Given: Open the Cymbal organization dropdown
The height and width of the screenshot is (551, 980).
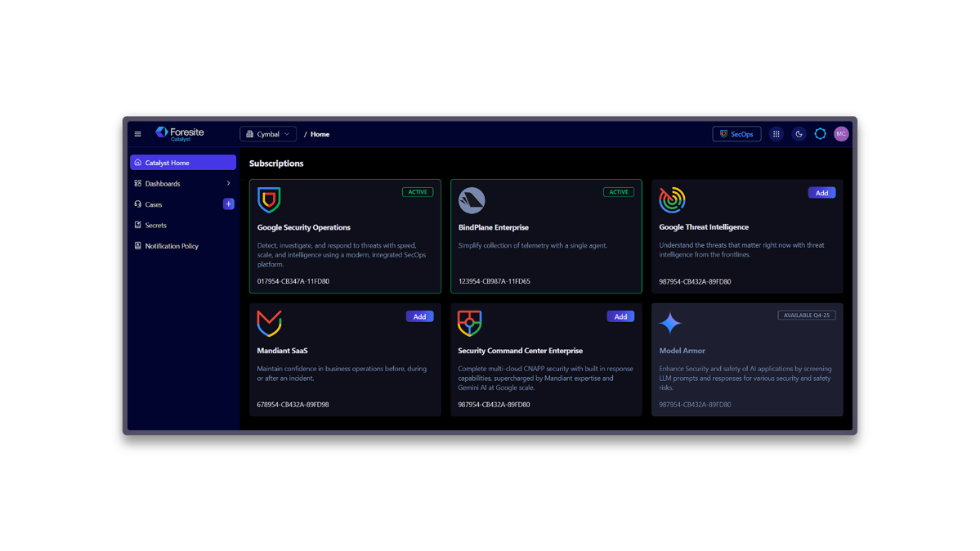Looking at the screenshot, I should (268, 133).
